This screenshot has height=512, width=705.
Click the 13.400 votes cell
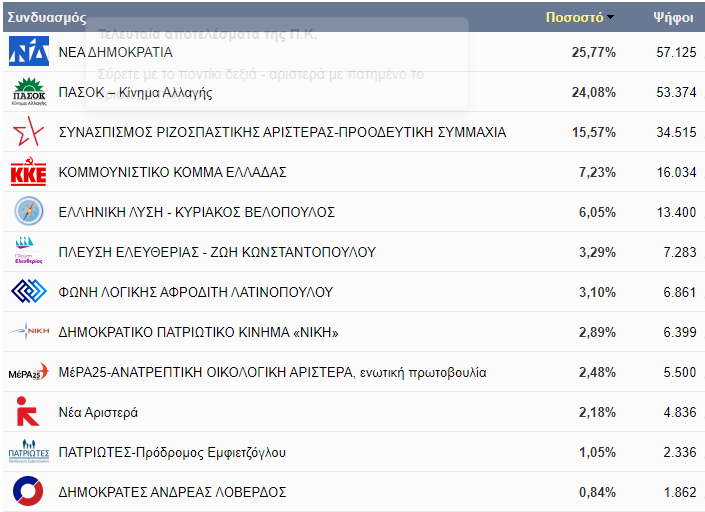pyautogui.click(x=676, y=213)
